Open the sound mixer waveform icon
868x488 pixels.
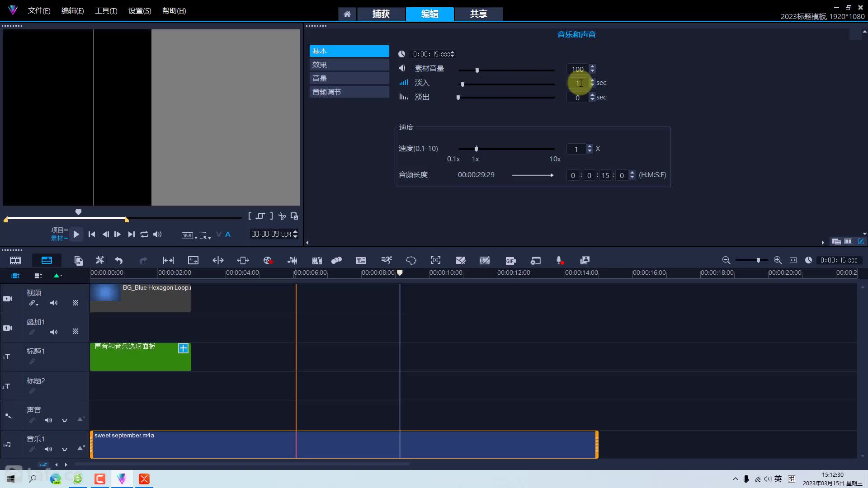tap(292, 260)
